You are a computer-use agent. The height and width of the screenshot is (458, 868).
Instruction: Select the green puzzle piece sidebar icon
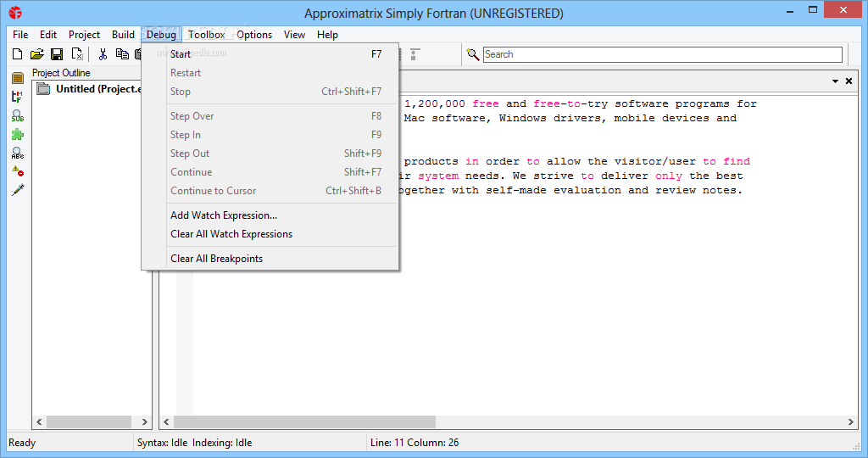coord(18,135)
